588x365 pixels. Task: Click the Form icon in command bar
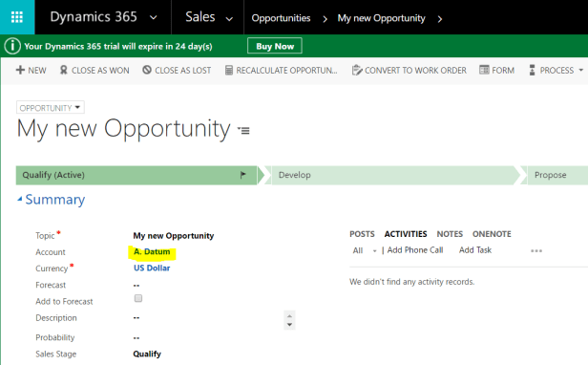[x=484, y=70]
